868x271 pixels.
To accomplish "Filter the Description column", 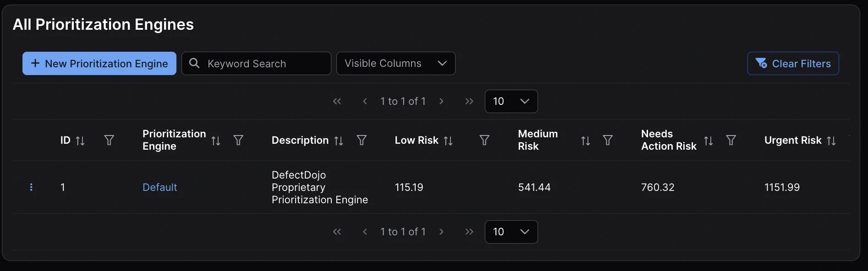I will pyautogui.click(x=362, y=140).
